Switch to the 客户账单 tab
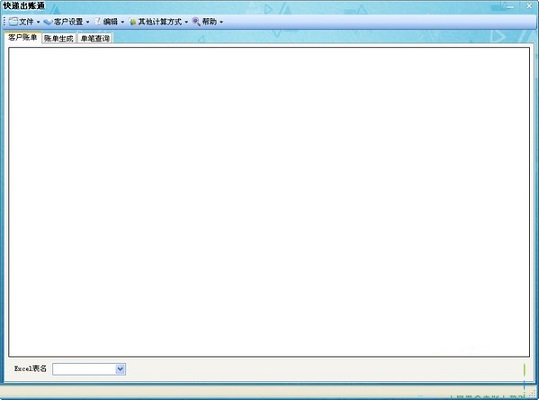 coord(23,37)
